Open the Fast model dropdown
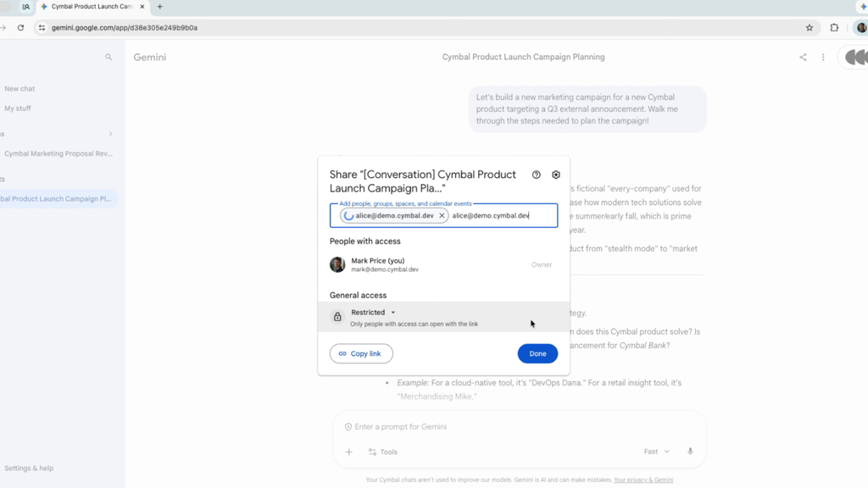868x488 pixels. click(657, 452)
